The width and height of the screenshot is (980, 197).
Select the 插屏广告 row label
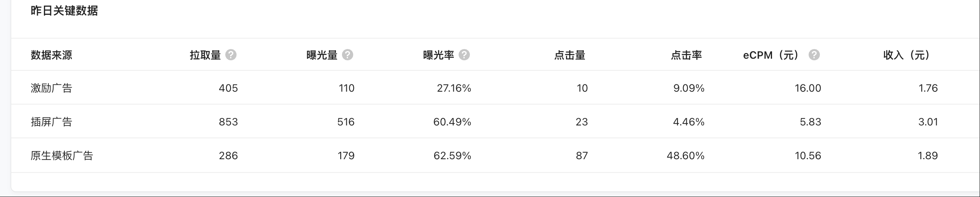point(51,122)
